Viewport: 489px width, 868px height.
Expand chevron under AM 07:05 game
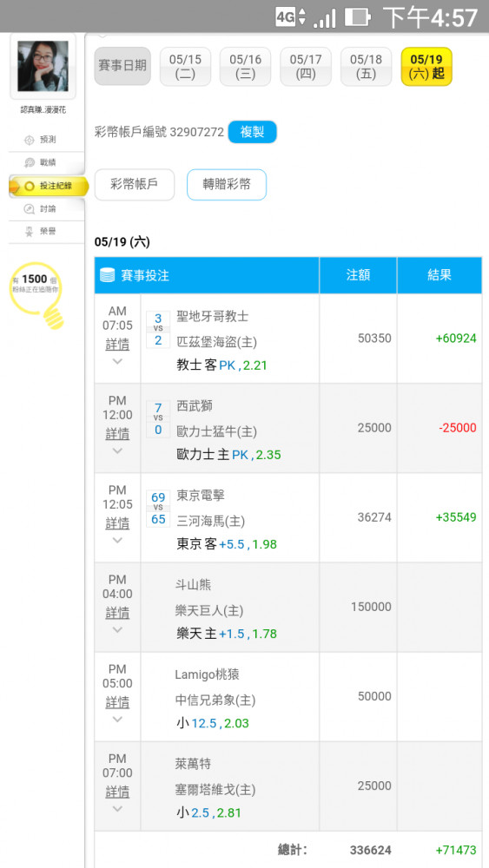117,361
